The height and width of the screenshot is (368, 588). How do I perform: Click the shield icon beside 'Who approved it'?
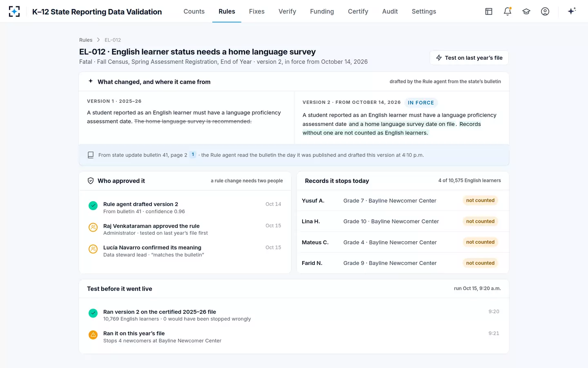(91, 181)
